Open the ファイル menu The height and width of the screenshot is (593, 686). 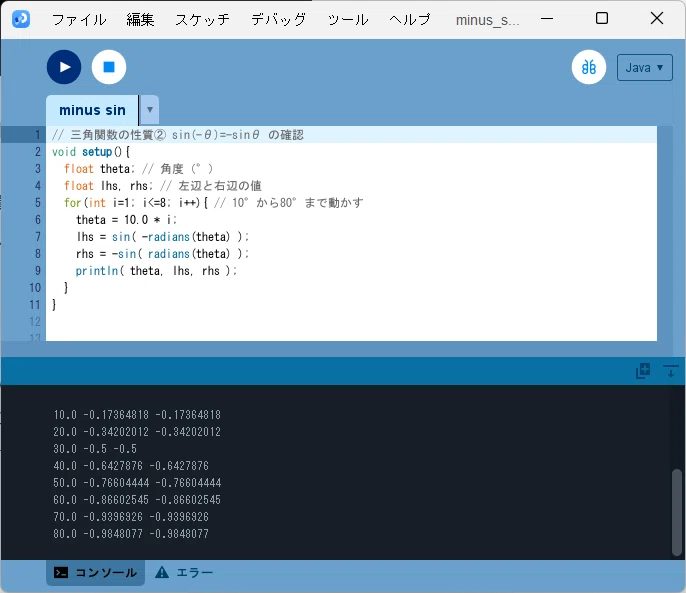(79, 20)
